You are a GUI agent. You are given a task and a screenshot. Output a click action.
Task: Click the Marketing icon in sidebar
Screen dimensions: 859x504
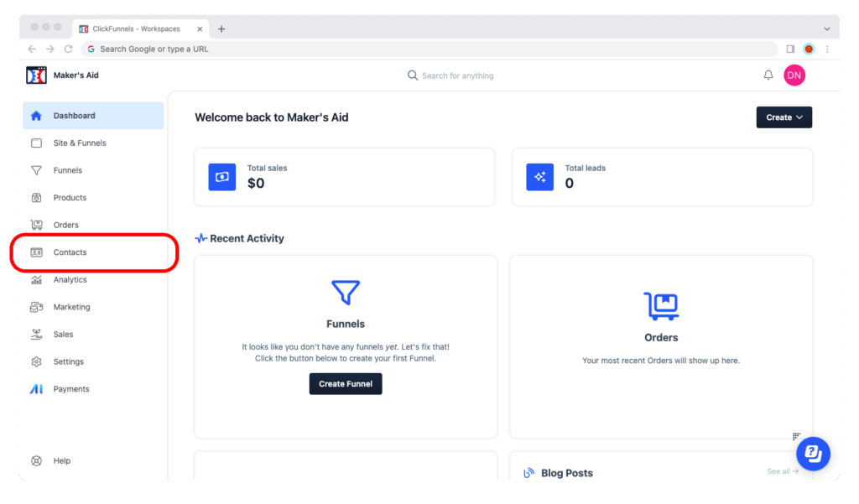[36, 307]
